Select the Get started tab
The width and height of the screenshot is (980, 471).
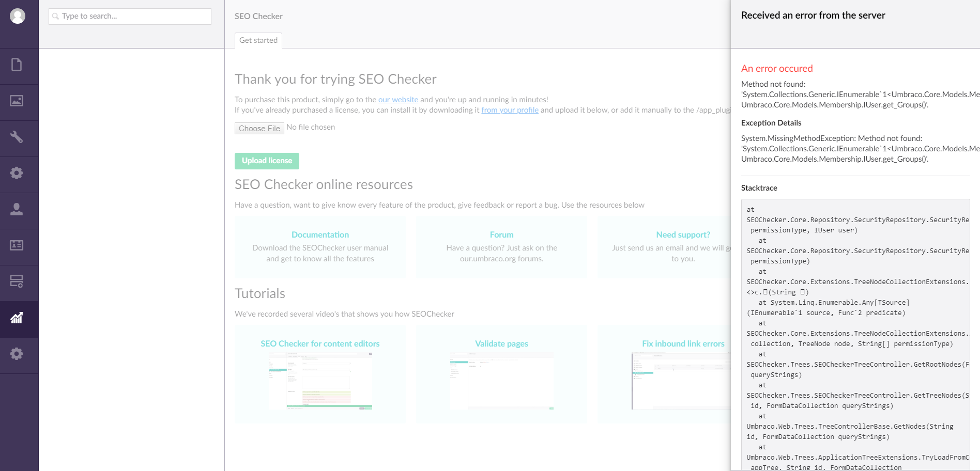pyautogui.click(x=258, y=40)
